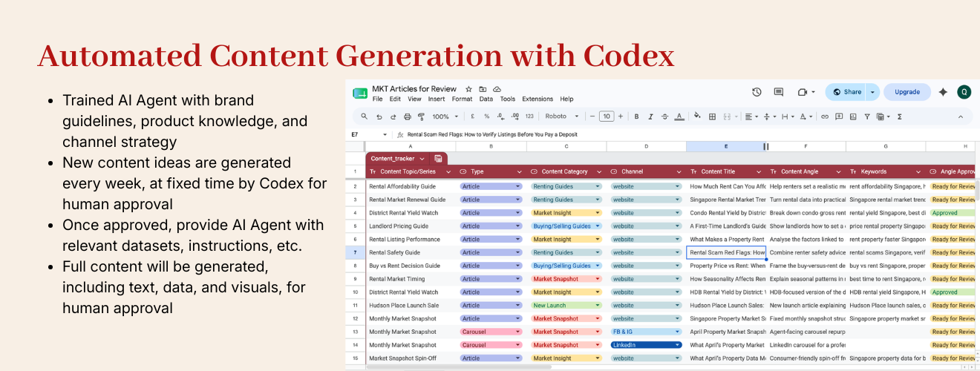Increase decimal places
The image size is (980, 371).
[x=514, y=116]
